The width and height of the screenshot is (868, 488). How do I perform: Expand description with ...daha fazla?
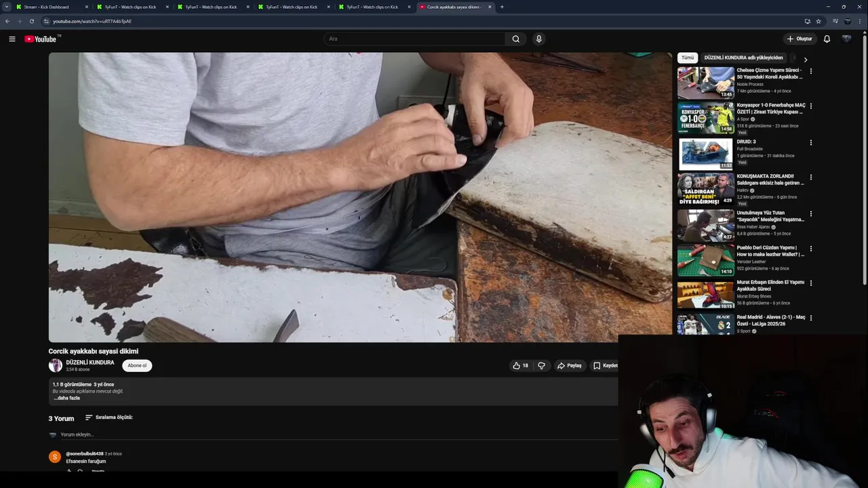(66, 398)
